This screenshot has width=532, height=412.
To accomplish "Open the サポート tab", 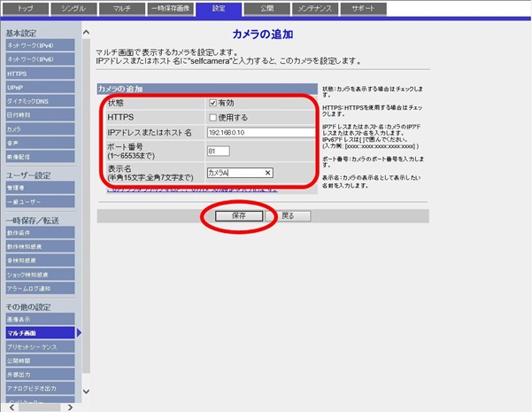I will tap(364, 9).
